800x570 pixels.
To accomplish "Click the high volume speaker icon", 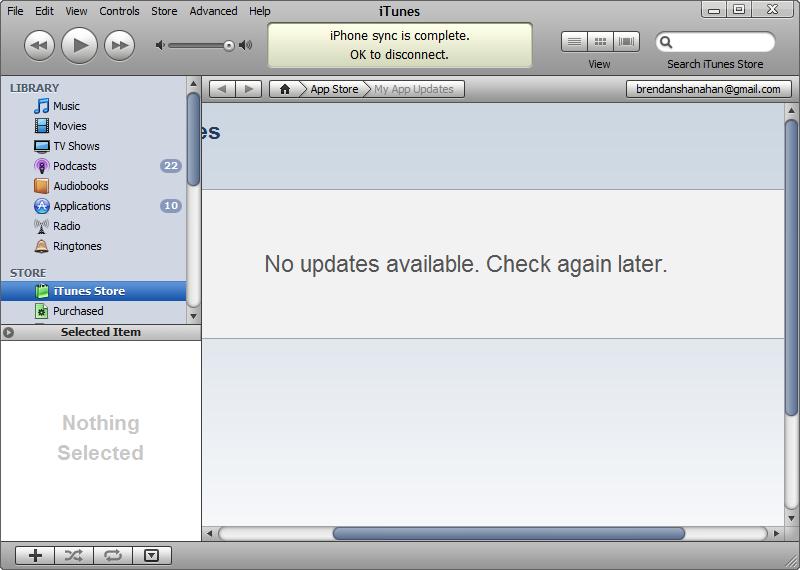I will coord(245,45).
